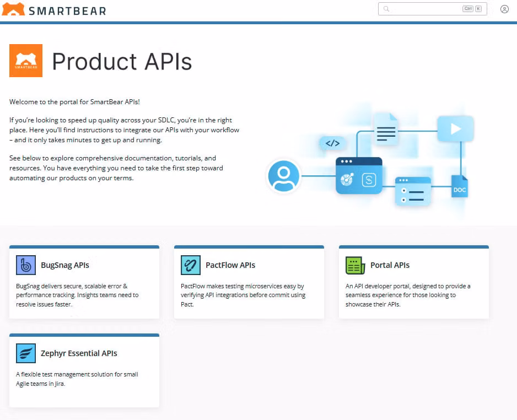
Task: Click the play video icon in illustration
Action: point(455,129)
